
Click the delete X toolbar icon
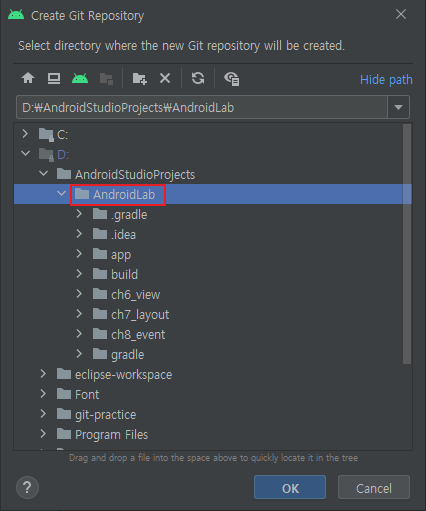point(165,79)
